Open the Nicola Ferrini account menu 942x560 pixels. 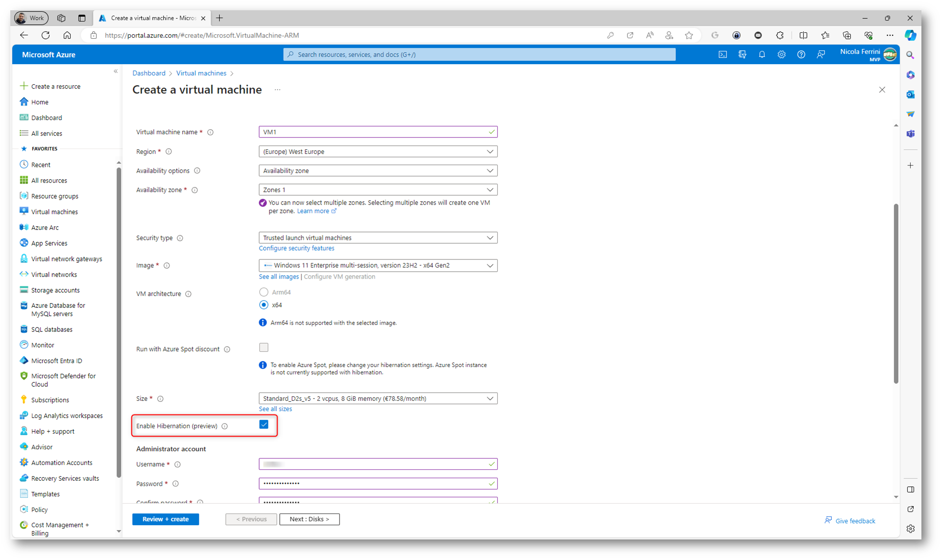[x=868, y=54]
